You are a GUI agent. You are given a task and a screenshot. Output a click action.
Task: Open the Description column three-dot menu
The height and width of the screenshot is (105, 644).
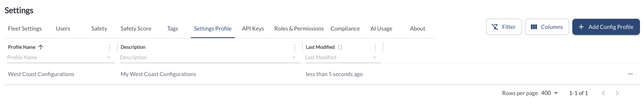tap(294, 48)
